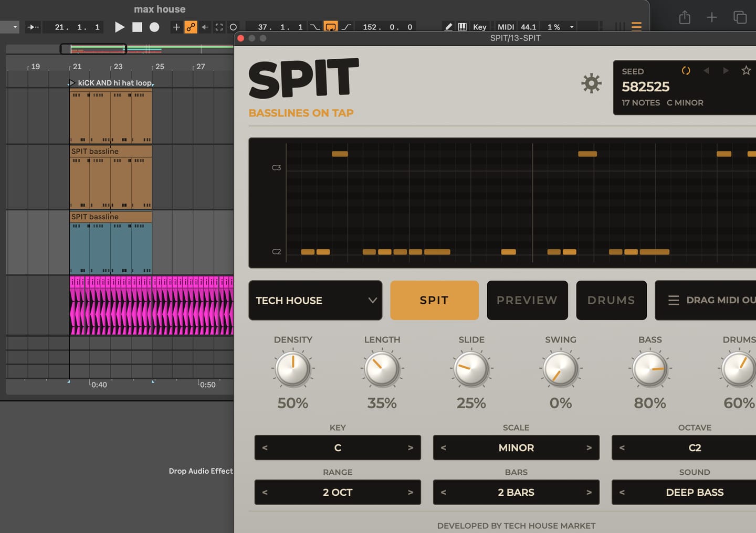Select previous OCTAVE with left arrow
This screenshot has width=756, height=533.
point(622,447)
